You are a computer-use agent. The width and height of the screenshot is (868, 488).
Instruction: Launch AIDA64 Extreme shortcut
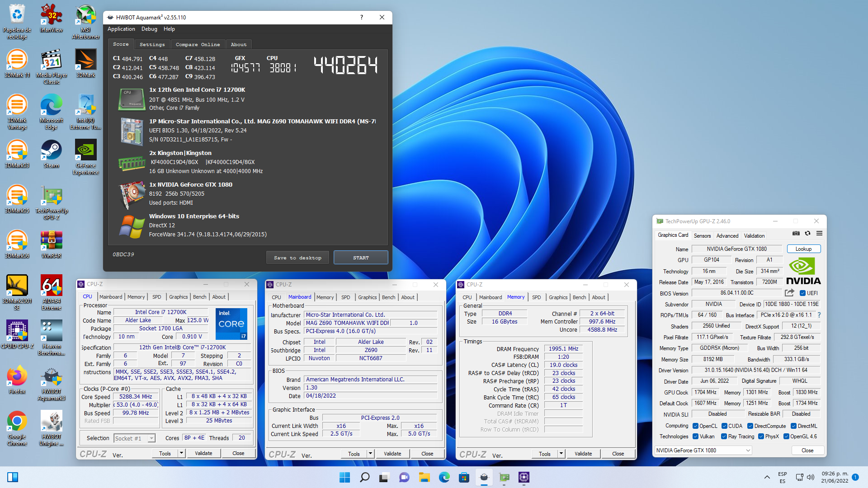pos(51,292)
